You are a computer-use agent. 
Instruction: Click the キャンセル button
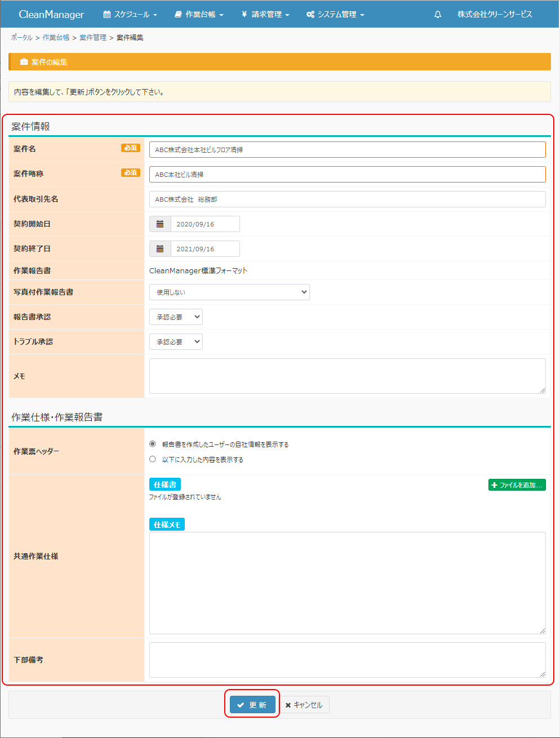304,705
